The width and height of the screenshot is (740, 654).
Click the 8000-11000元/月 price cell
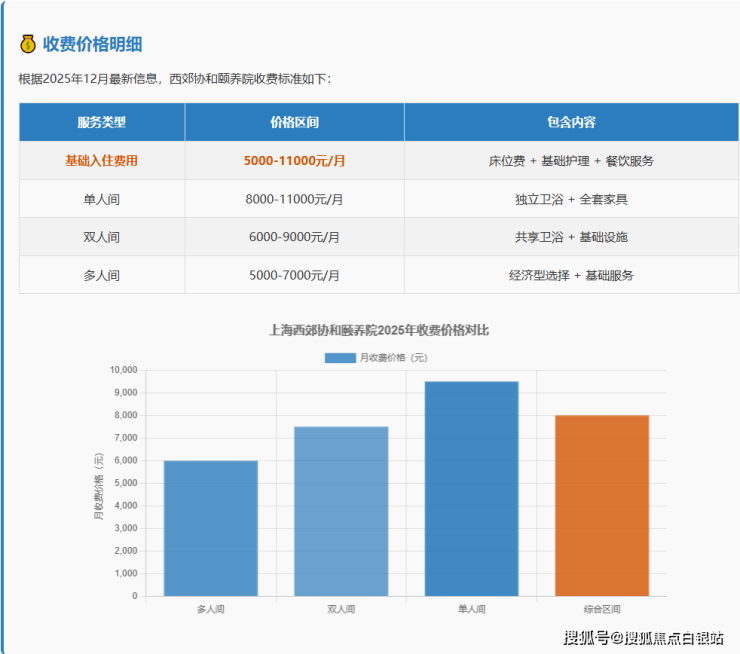pos(294,199)
